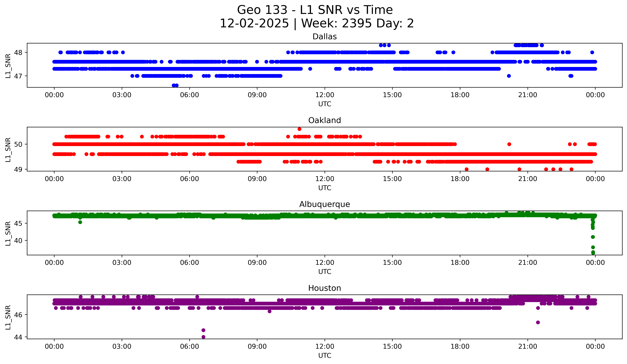Click the lone blue Dallas point at 47 after 20:00
The width and height of the screenshot is (627, 364).
[x=509, y=76]
